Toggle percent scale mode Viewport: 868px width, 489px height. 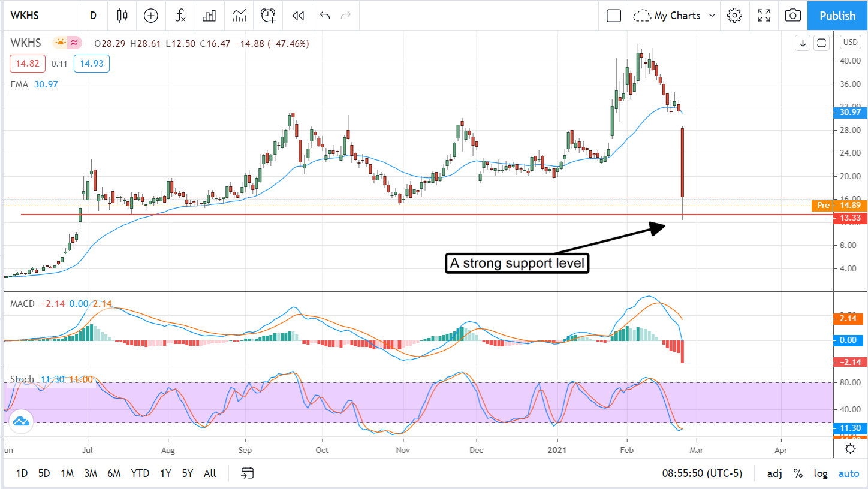click(798, 473)
